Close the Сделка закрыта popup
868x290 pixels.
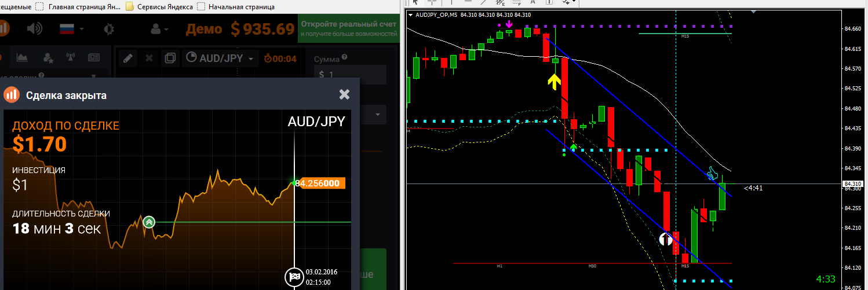tap(344, 94)
